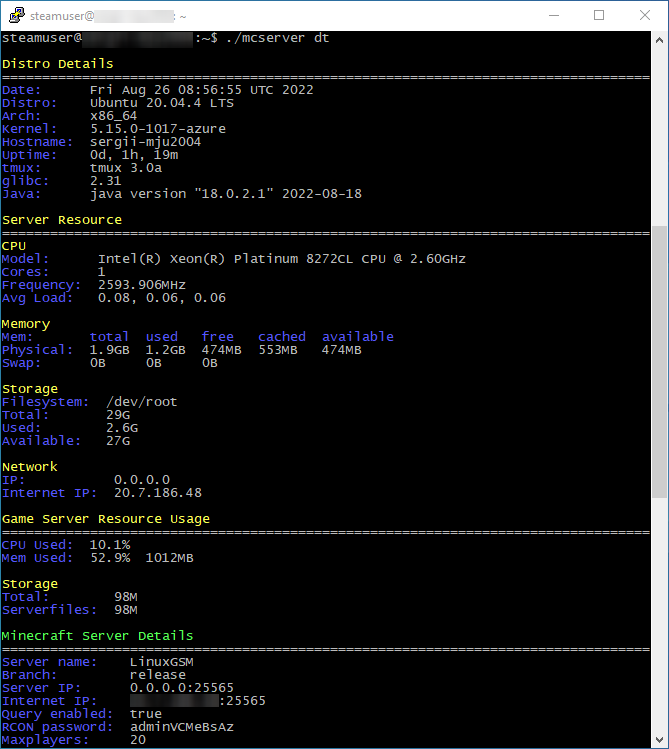Click CPU Used value '10.1%'
669x749 pixels.
(110, 545)
